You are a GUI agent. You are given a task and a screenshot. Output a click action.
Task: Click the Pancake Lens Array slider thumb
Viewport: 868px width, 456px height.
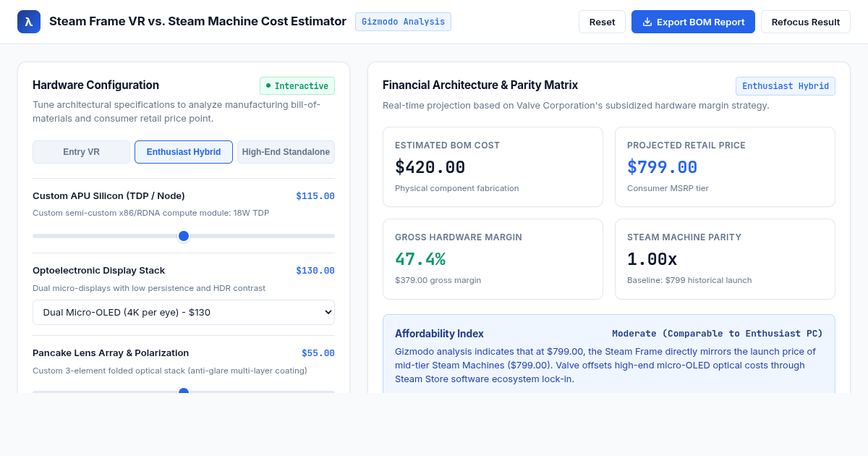pos(184,391)
